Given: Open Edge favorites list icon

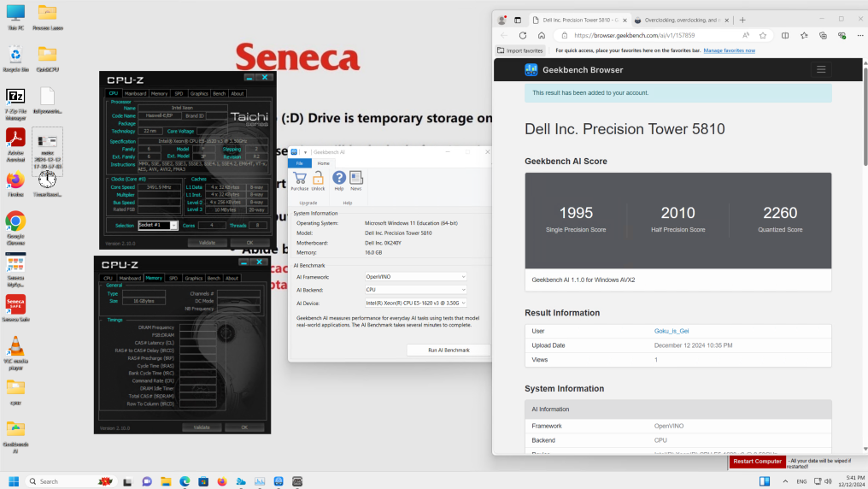Looking at the screenshot, I should (804, 35).
